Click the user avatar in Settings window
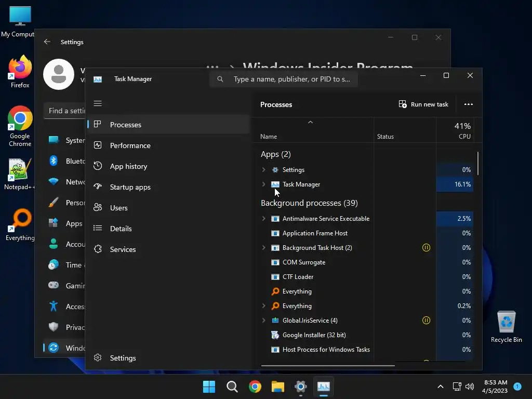This screenshot has width=532, height=399. point(59,74)
